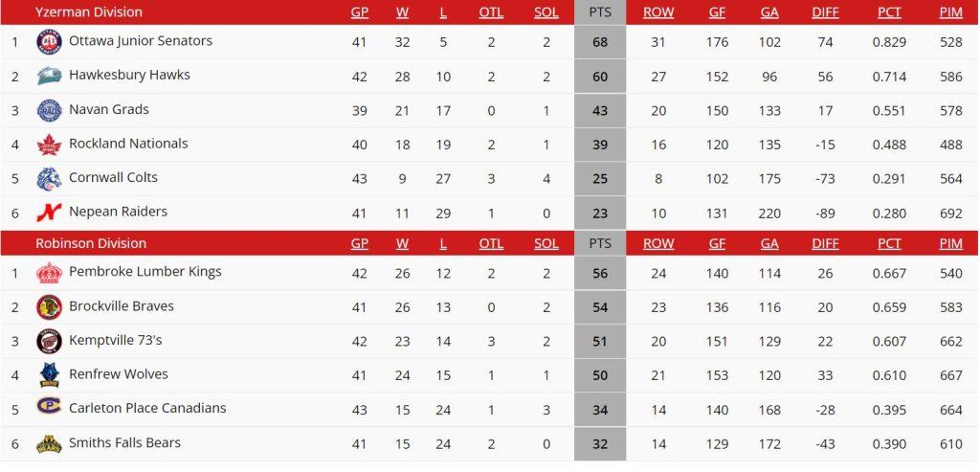Click the Pembroke Lumber Kings crown logo
980x472 pixels.
click(x=49, y=273)
